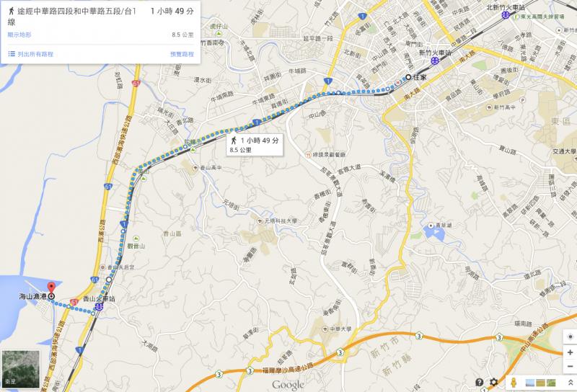The height and width of the screenshot is (392, 577).
Task: Open 列出所有路程 step list
Action: pyautogui.click(x=31, y=54)
